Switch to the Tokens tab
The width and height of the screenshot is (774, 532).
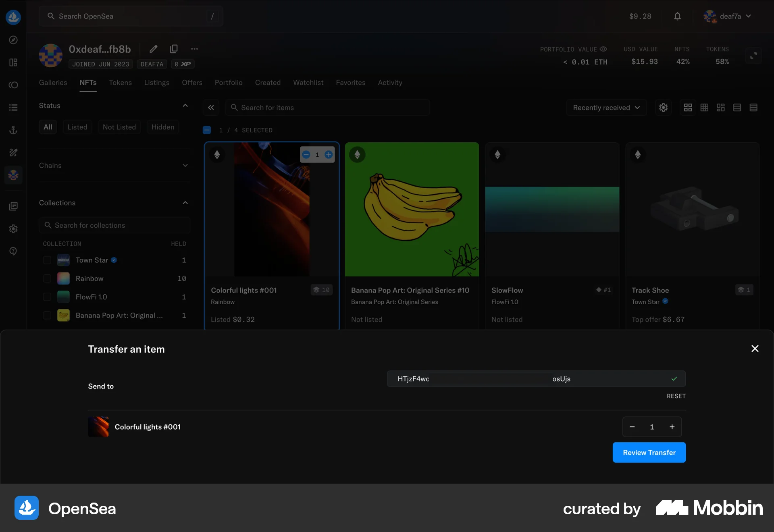tap(120, 83)
